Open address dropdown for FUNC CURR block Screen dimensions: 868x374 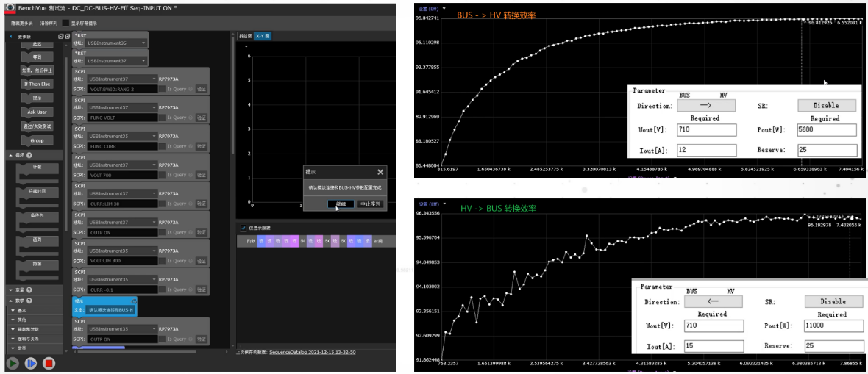click(122, 136)
